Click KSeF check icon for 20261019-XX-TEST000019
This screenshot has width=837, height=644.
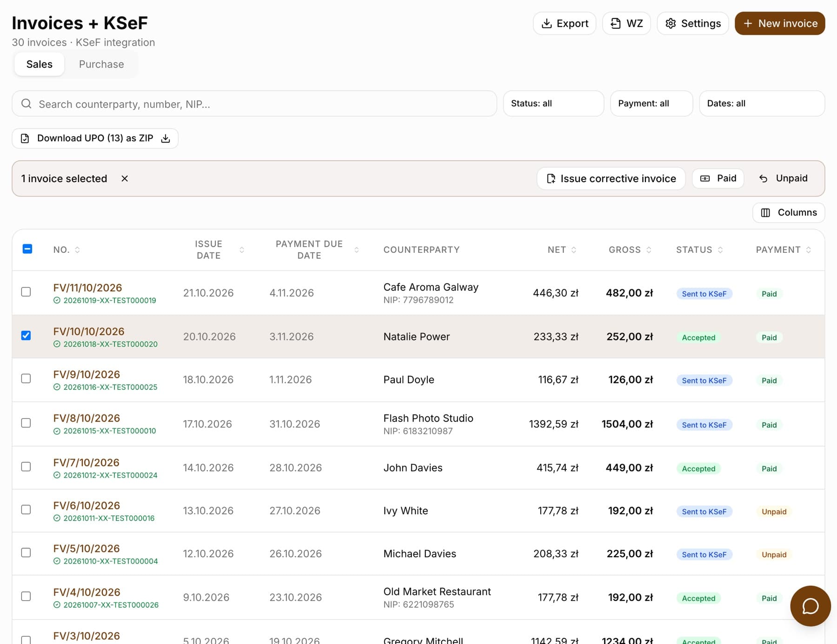[x=57, y=301]
